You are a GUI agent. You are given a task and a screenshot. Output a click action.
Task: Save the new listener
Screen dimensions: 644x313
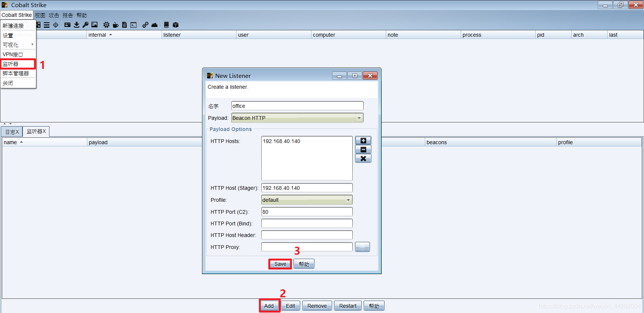pos(280,264)
